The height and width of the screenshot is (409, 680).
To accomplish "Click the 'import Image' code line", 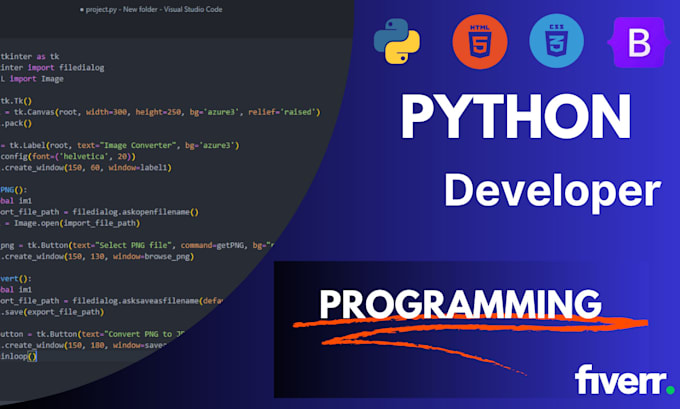I will (x=32, y=79).
